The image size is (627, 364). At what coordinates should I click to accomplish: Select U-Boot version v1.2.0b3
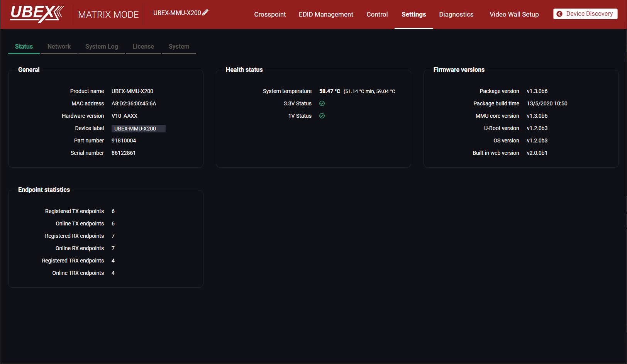click(537, 128)
